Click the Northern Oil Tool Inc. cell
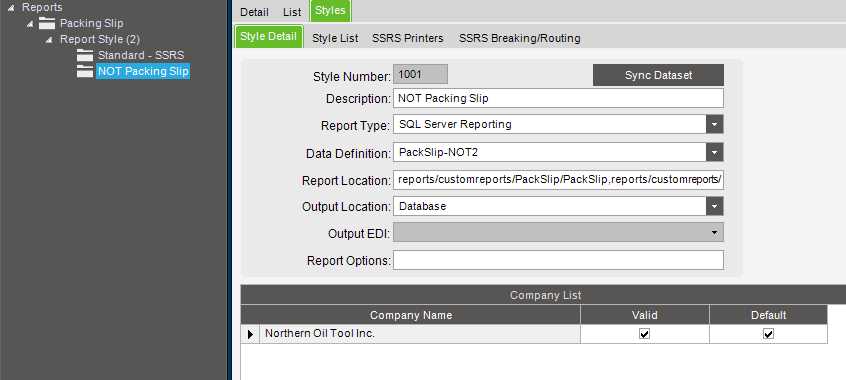The width and height of the screenshot is (846, 380). click(420, 334)
